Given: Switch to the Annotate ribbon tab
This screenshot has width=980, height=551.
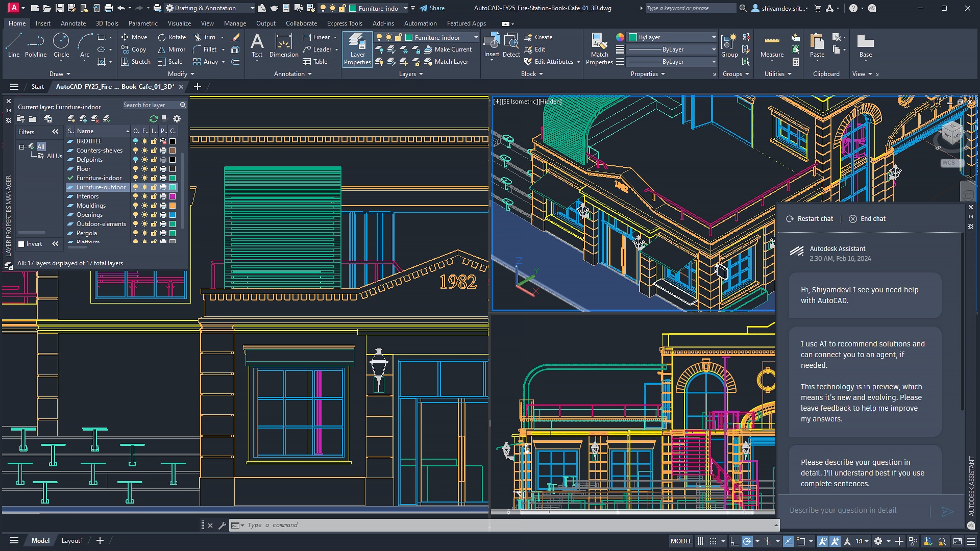Looking at the screenshot, I should [x=73, y=23].
